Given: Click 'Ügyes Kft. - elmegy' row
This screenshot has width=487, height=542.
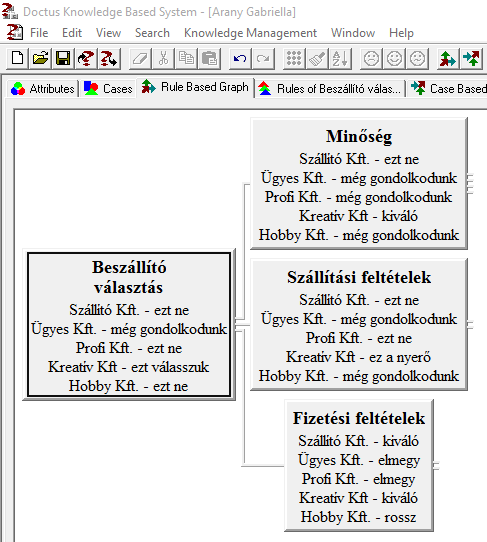Looking at the screenshot, I should [359, 460].
